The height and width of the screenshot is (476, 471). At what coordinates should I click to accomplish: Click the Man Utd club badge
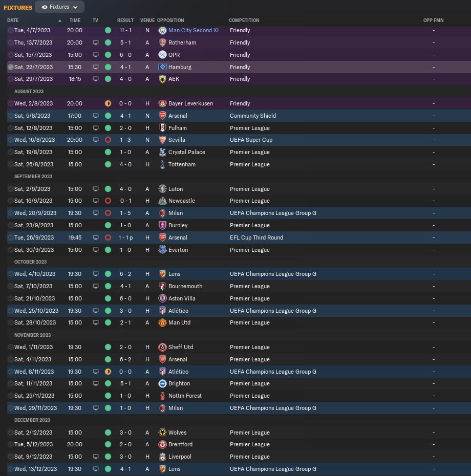click(x=162, y=322)
